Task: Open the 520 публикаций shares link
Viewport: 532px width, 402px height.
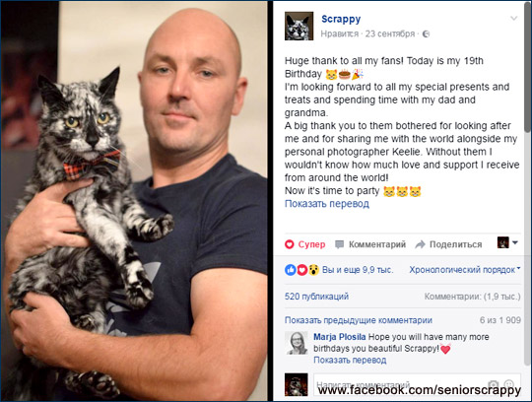Action: (x=316, y=297)
